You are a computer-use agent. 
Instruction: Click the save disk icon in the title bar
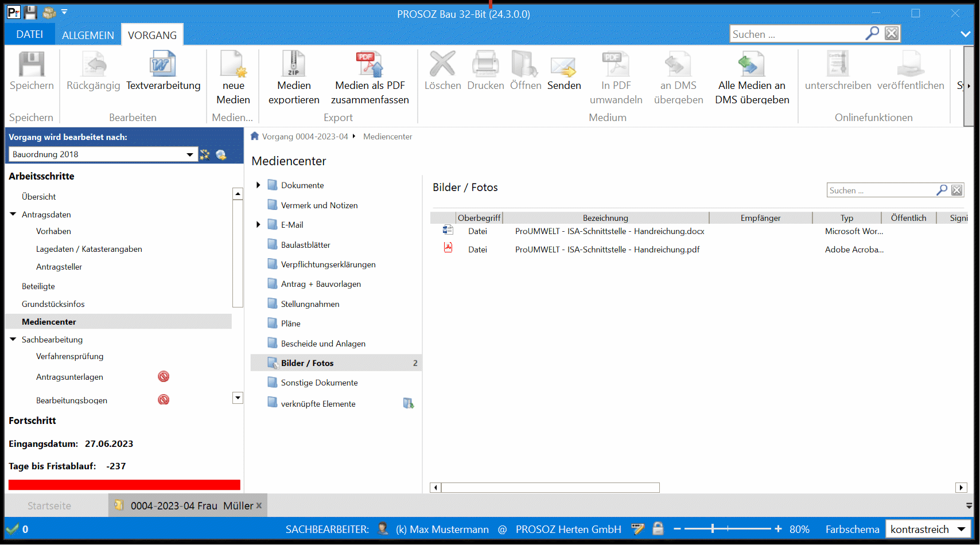pos(31,13)
